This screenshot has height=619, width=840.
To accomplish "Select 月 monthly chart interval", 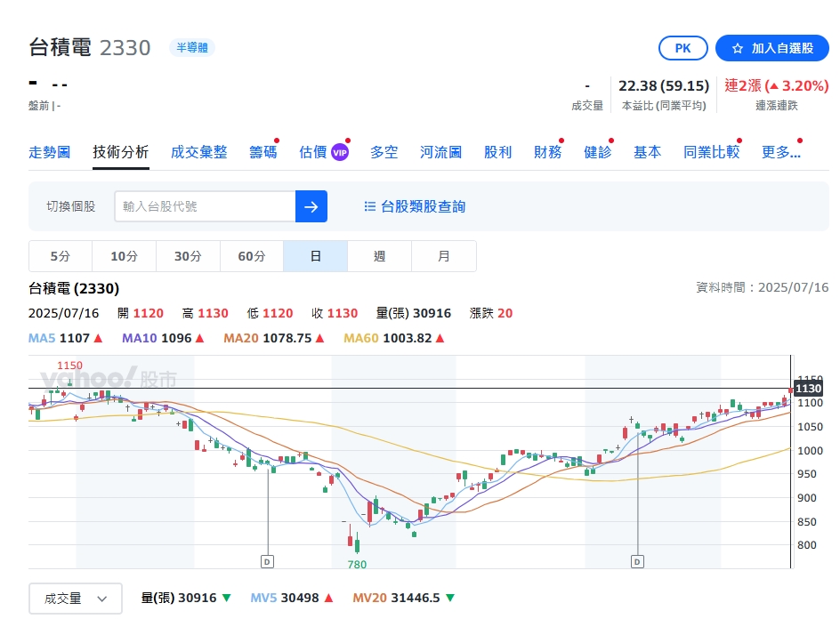I will [x=443, y=256].
